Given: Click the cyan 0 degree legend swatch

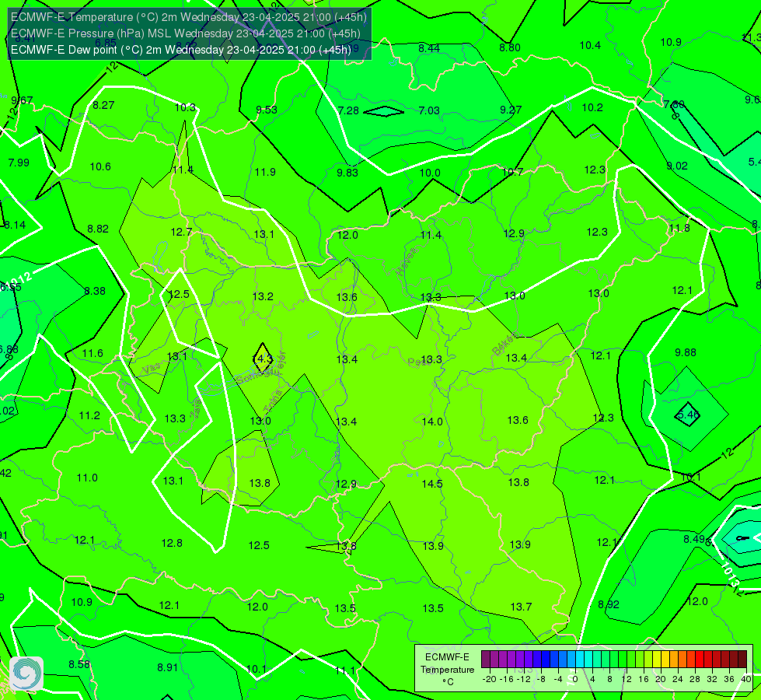Looking at the screenshot, I should click(x=580, y=660).
